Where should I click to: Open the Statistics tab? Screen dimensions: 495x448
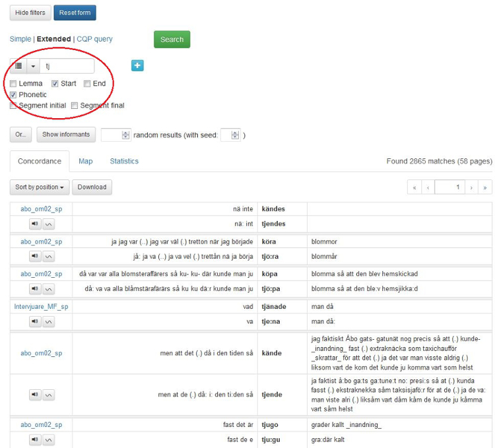pos(124,161)
